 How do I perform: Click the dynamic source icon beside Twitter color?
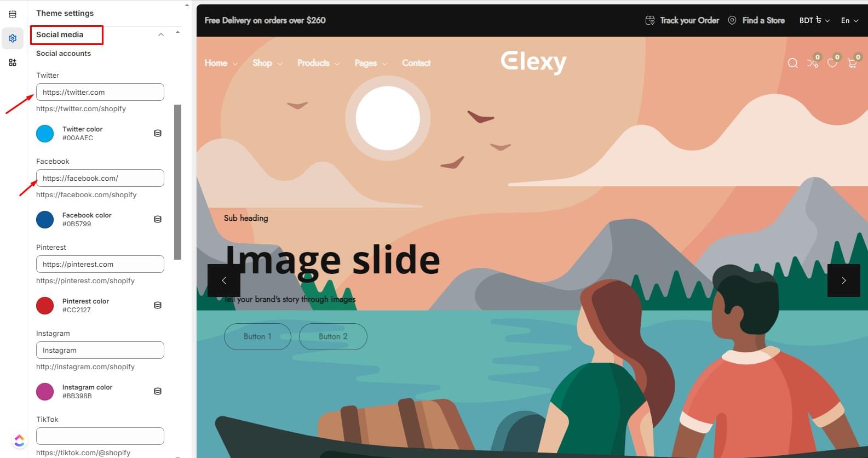coord(158,133)
